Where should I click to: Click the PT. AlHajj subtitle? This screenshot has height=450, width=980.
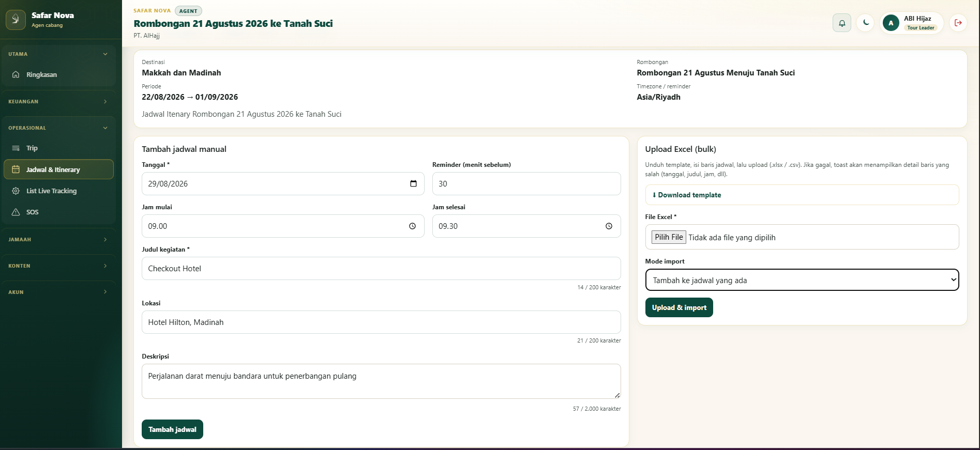click(146, 36)
